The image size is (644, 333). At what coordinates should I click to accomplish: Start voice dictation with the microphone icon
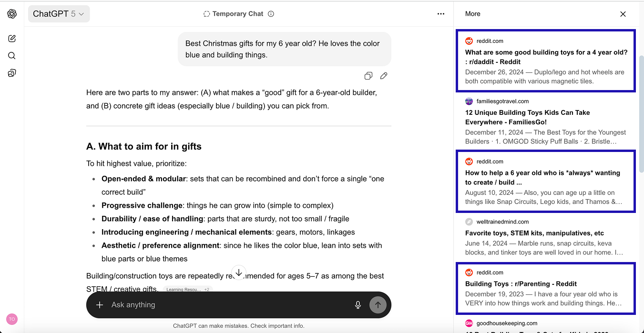(358, 305)
